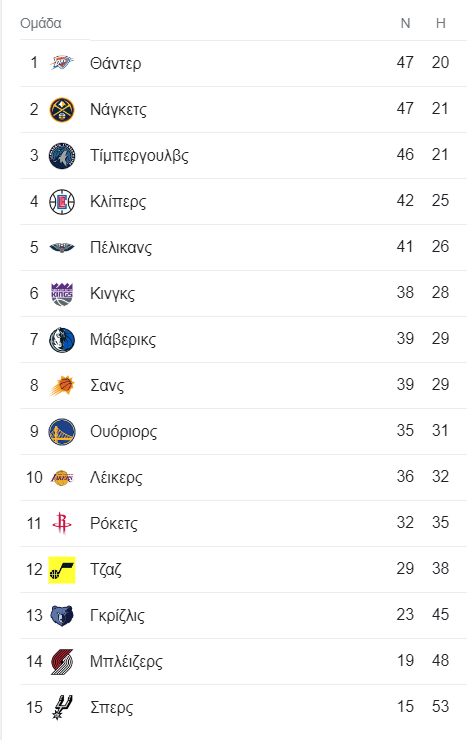467x740 pixels.
Task: Click the Suns basketball logo
Action: [62, 386]
